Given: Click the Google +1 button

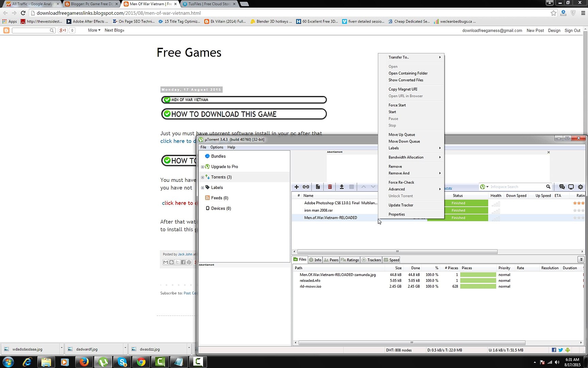Looking at the screenshot, I should click(x=63, y=30).
